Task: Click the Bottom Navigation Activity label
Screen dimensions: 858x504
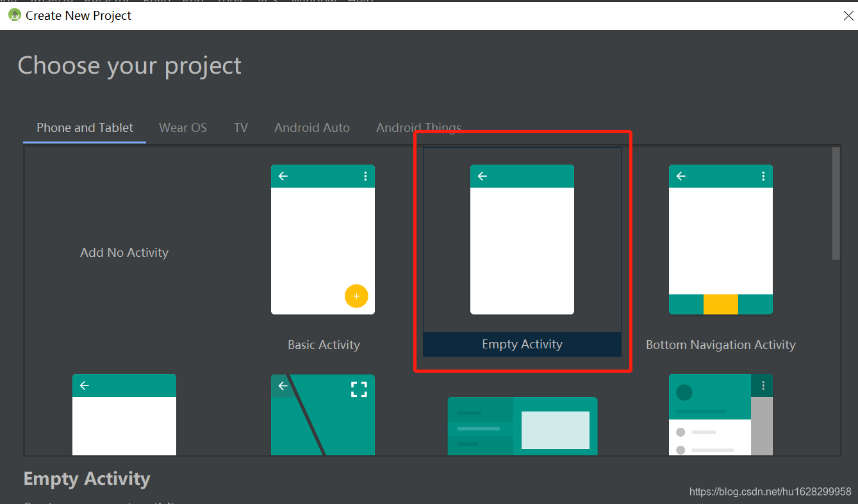Action: 721,345
